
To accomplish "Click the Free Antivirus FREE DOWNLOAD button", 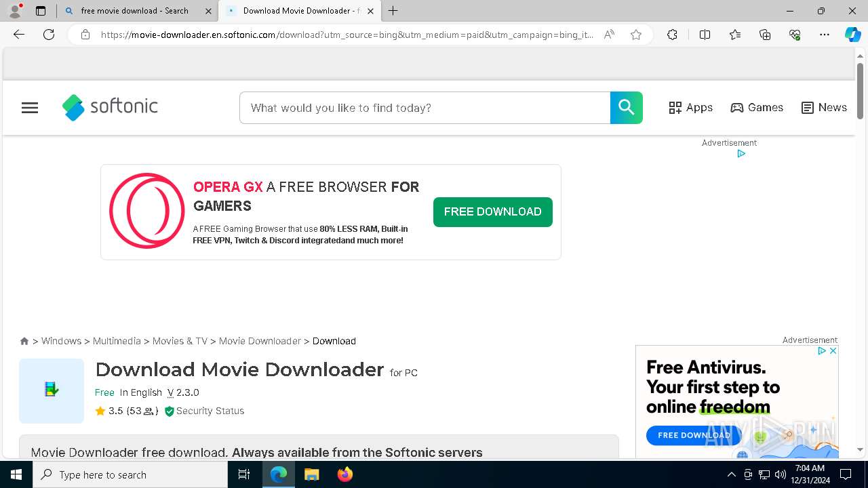I will pyautogui.click(x=694, y=435).
